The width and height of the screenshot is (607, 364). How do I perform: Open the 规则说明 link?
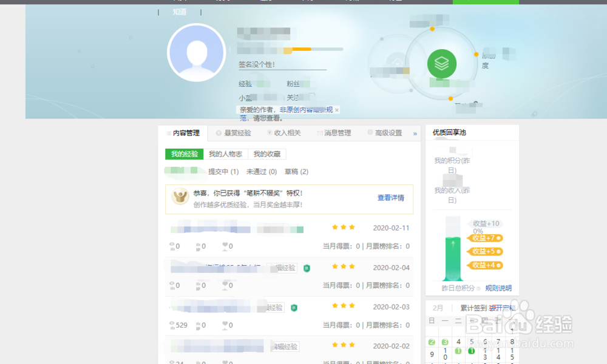tap(500, 288)
